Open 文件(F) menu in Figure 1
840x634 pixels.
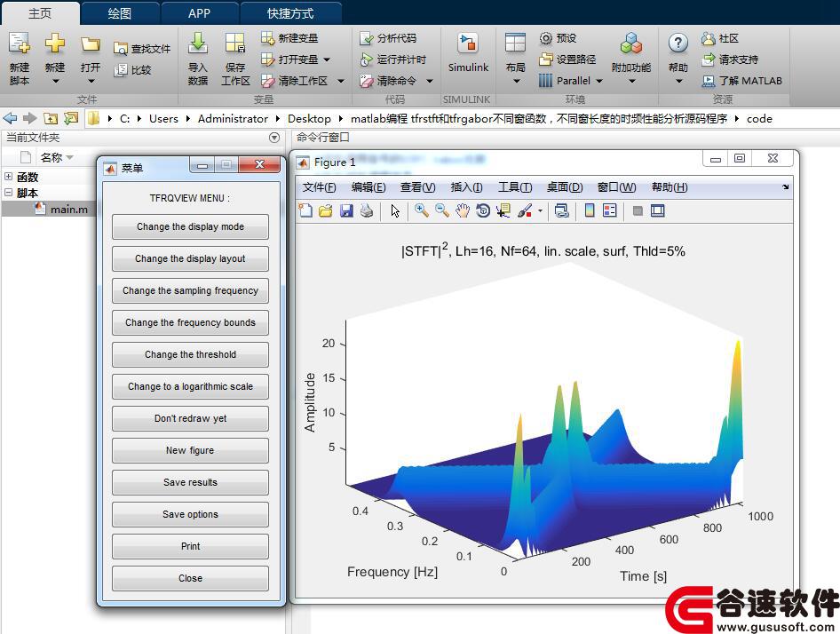point(320,187)
